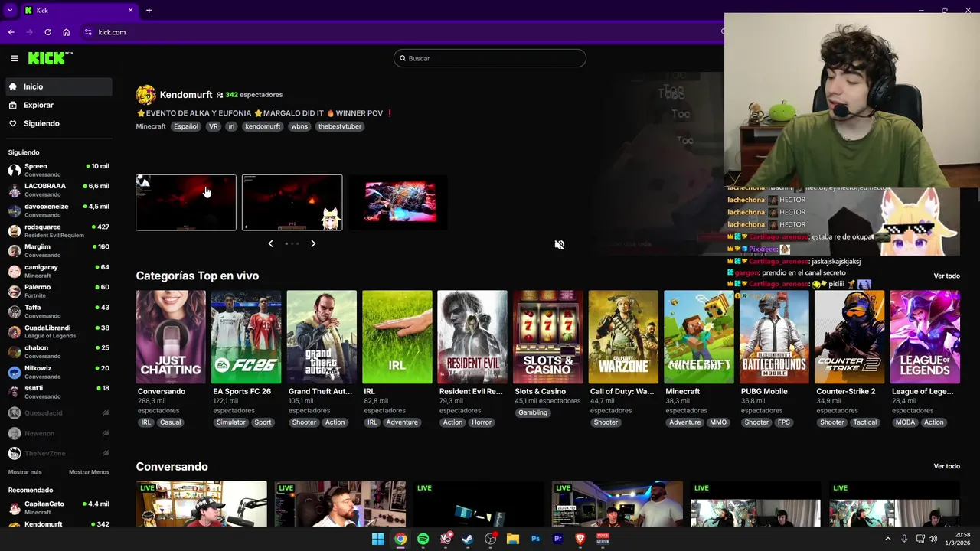
Task: Open Photoshop from the taskbar
Action: coord(535,539)
